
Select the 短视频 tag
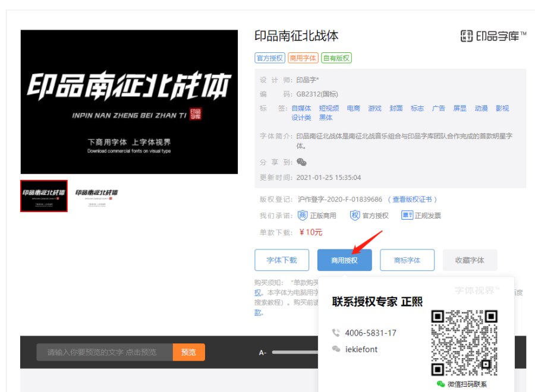(329, 109)
